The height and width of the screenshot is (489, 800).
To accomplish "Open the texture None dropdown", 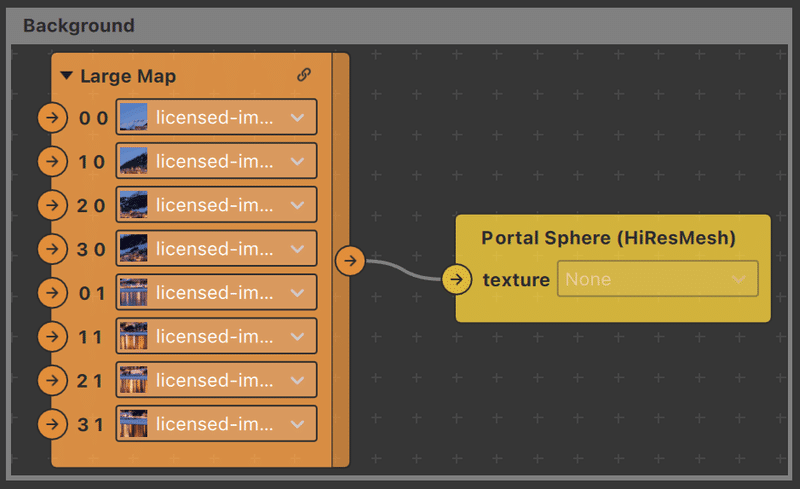I will [x=658, y=279].
